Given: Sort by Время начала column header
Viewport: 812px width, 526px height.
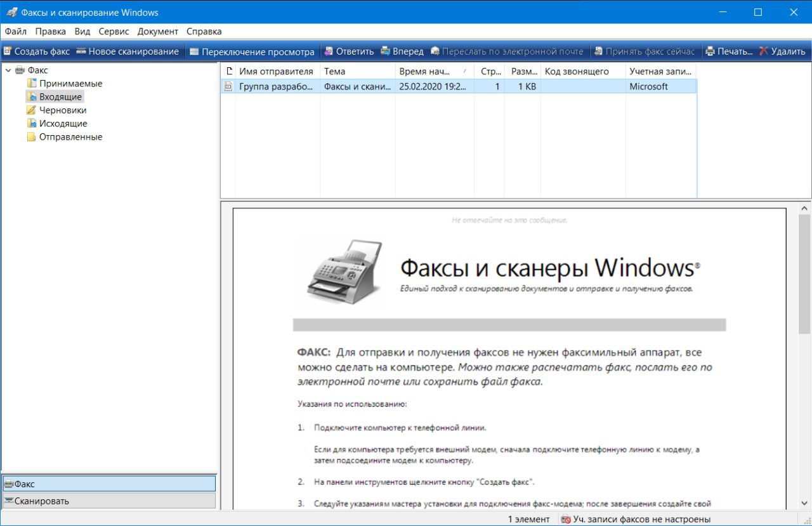Looking at the screenshot, I should pyautogui.click(x=435, y=71).
